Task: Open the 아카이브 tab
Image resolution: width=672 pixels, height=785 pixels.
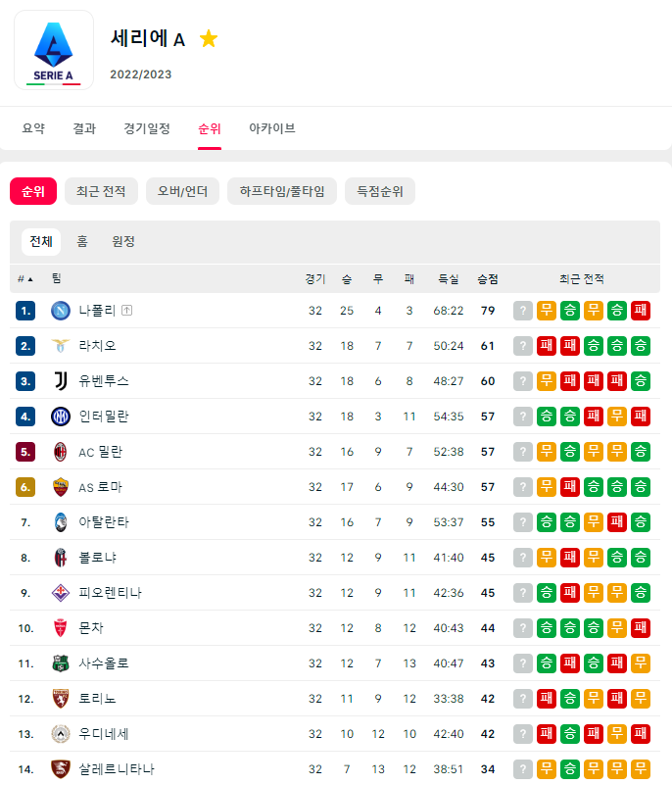Action: coord(271,128)
